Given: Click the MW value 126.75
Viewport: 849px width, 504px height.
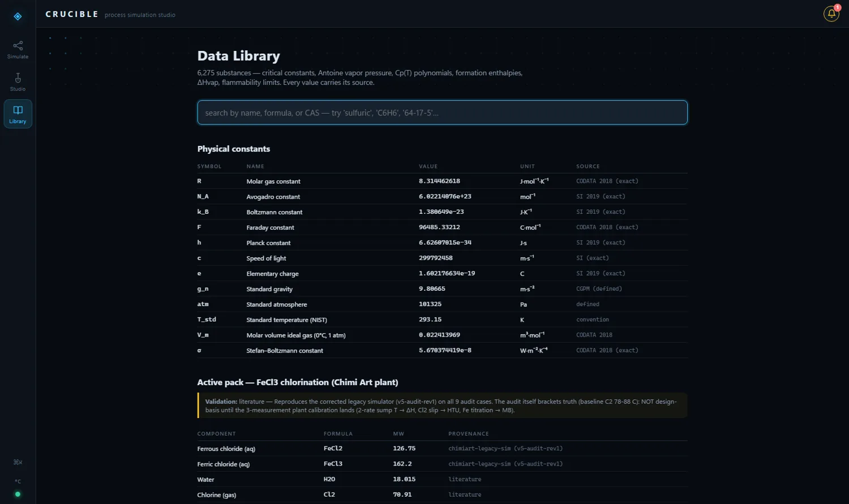Looking at the screenshot, I should [x=404, y=449].
